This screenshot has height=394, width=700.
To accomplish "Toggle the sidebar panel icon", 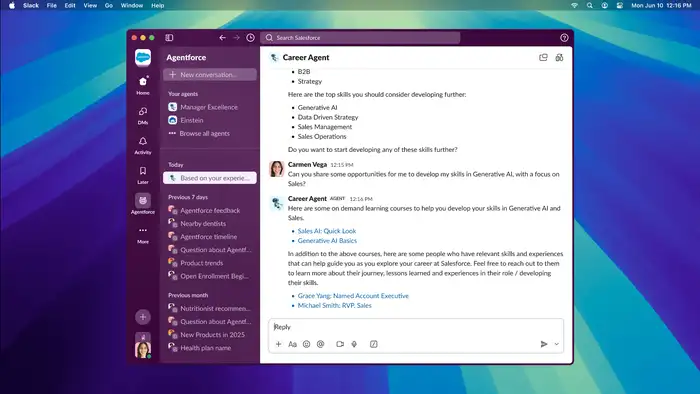I will 169,38.
